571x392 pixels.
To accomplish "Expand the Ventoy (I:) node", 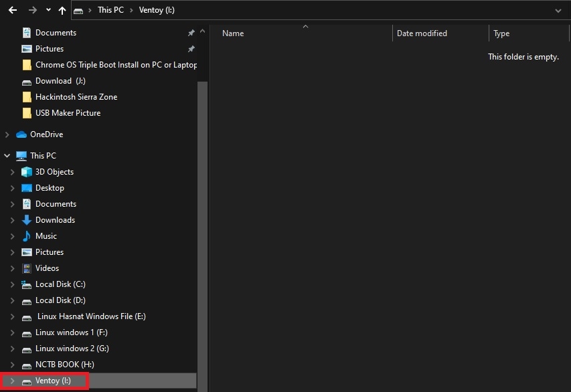I will click(12, 381).
